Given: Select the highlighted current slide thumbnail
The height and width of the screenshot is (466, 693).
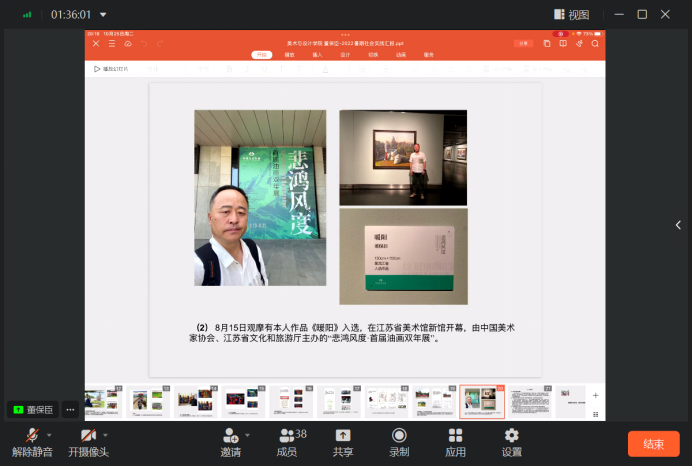Looking at the screenshot, I should click(x=482, y=401).
